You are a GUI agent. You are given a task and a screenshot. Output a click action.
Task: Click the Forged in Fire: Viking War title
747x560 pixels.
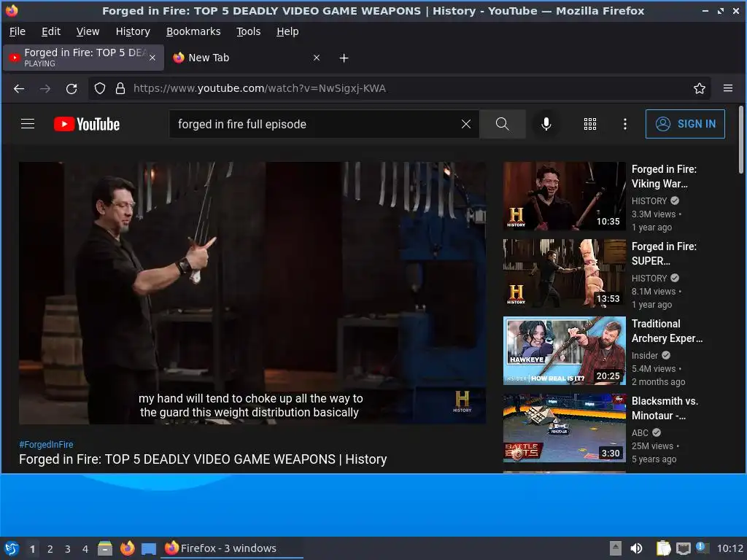click(664, 176)
